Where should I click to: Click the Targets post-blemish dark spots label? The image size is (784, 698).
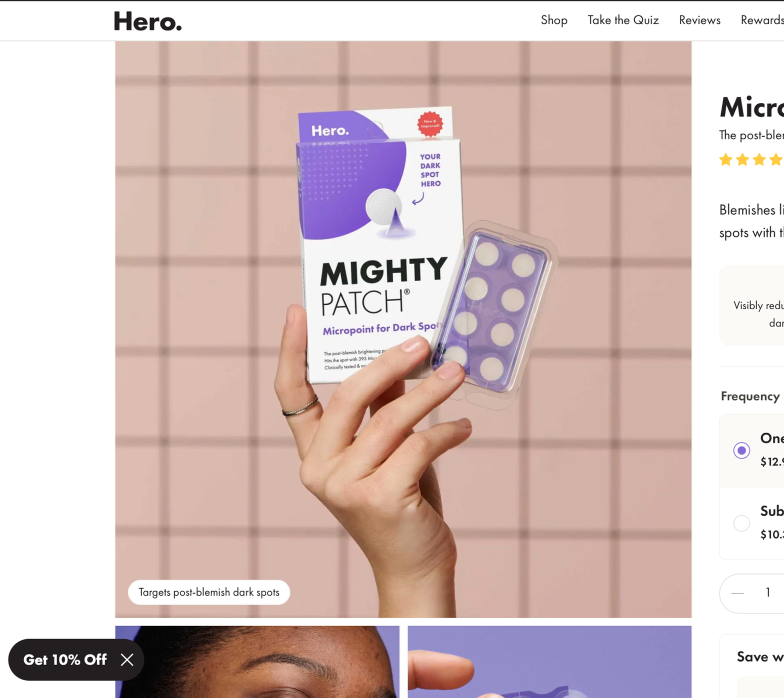point(209,592)
